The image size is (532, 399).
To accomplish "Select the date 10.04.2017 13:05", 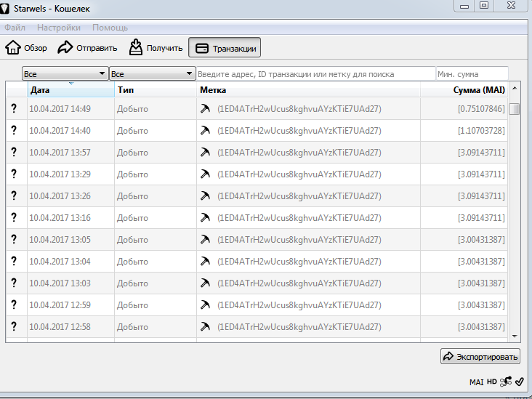I will (60, 240).
